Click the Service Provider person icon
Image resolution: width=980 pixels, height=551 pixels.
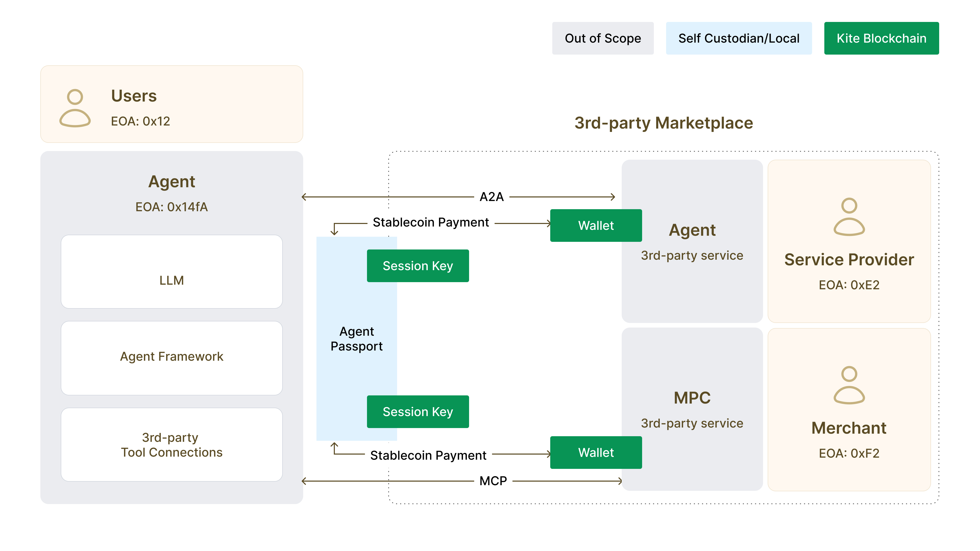[849, 217]
